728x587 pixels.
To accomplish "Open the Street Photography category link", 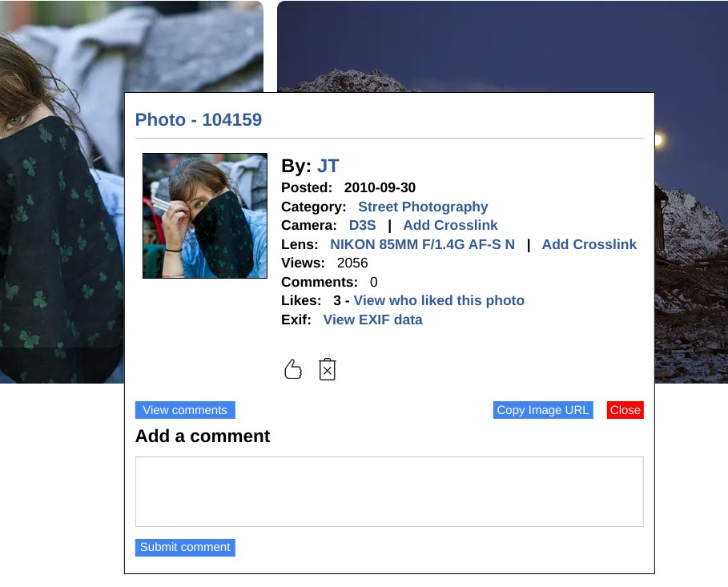I will pyautogui.click(x=423, y=207).
